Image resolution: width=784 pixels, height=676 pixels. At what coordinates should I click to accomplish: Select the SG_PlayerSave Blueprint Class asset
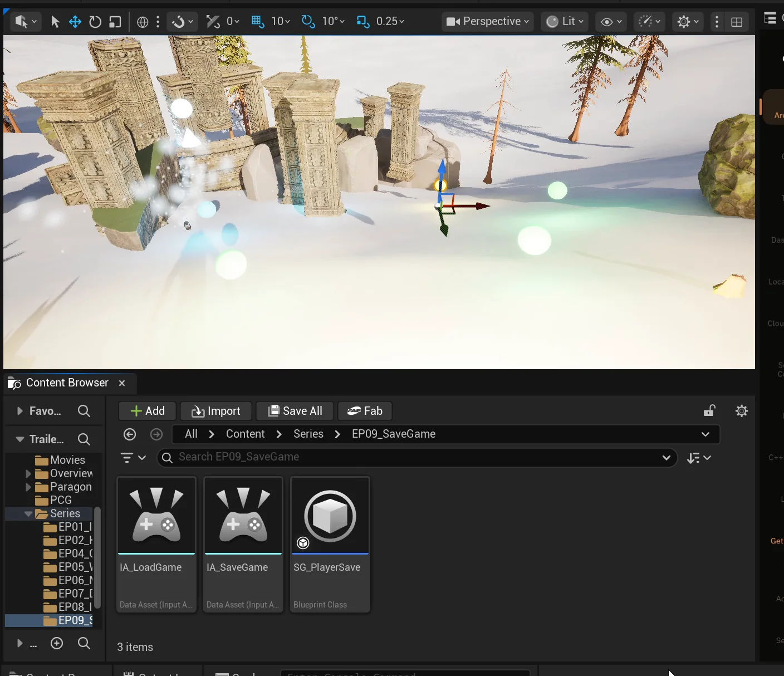[x=330, y=545]
